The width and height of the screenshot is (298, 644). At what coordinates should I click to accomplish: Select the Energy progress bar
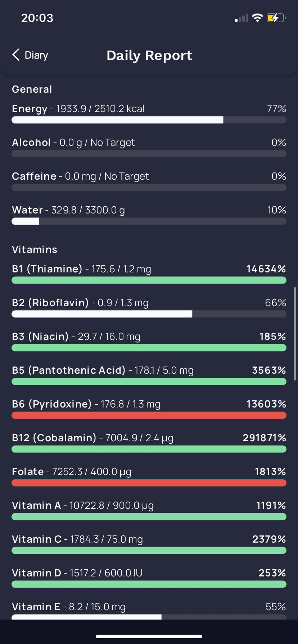click(149, 120)
